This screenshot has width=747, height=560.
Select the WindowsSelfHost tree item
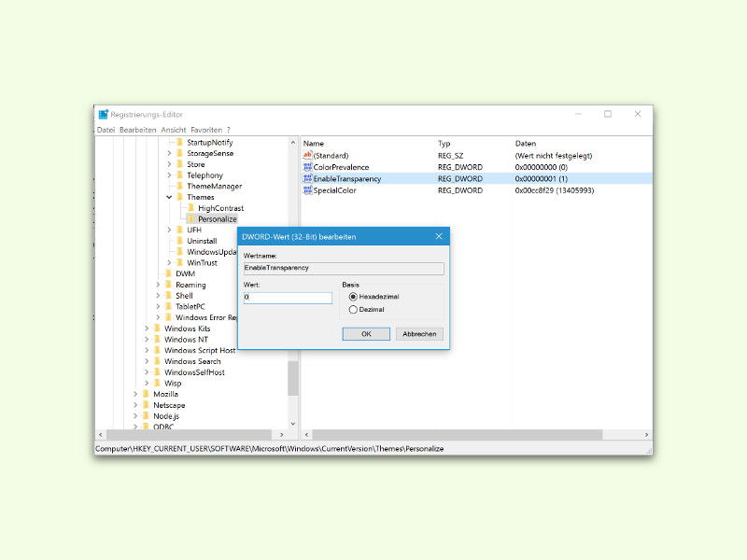point(194,371)
